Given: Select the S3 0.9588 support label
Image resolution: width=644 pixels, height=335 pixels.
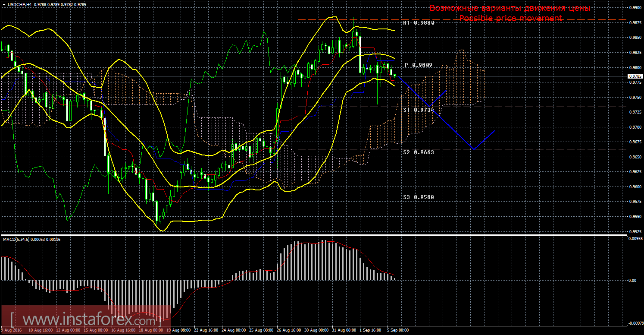Looking at the screenshot, I should tap(418, 197).
